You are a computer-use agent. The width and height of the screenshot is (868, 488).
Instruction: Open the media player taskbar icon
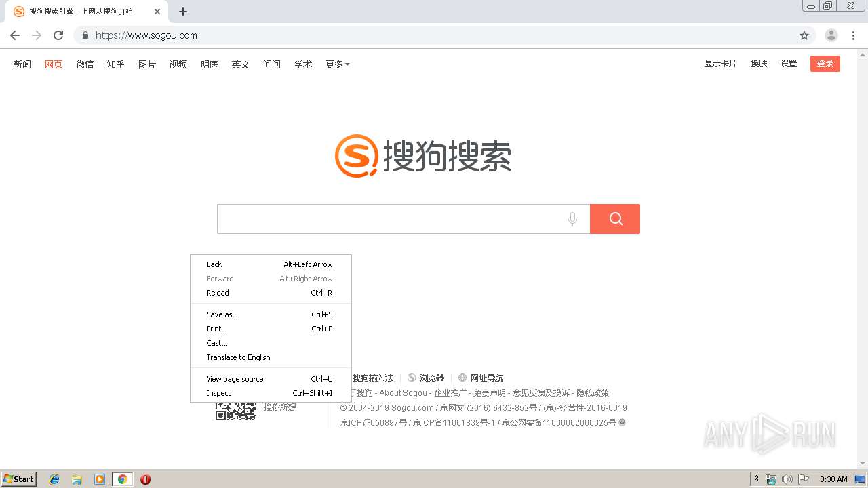pyautogui.click(x=100, y=479)
